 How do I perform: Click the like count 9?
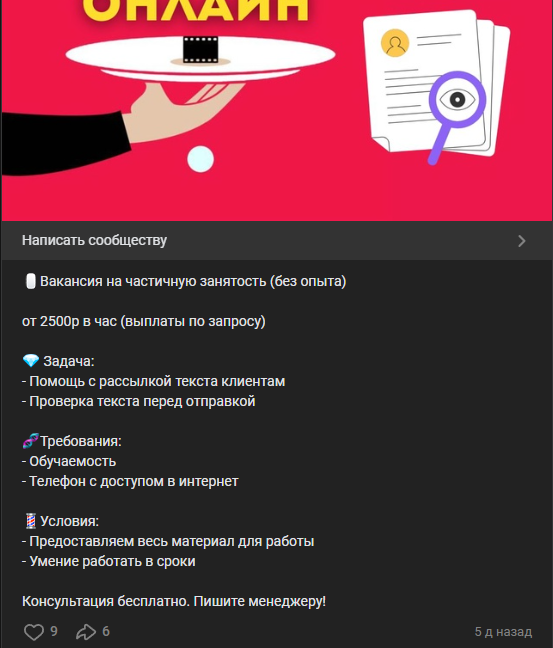click(54, 631)
